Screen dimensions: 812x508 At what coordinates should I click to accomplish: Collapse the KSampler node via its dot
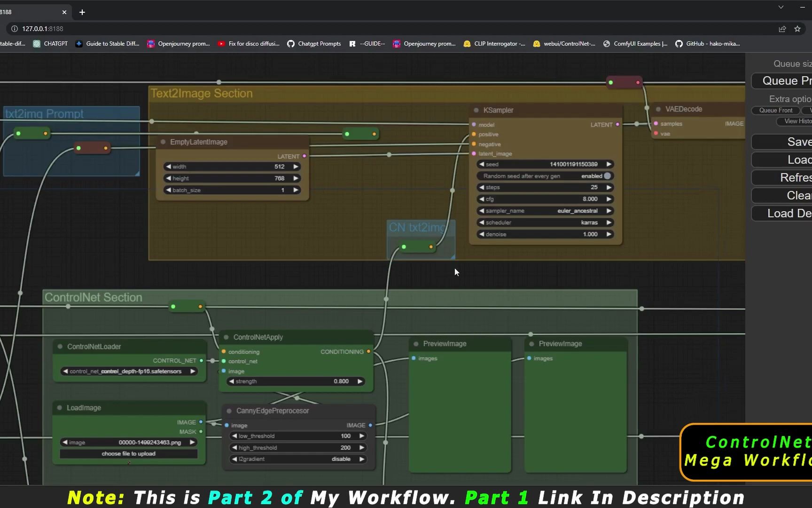point(476,110)
